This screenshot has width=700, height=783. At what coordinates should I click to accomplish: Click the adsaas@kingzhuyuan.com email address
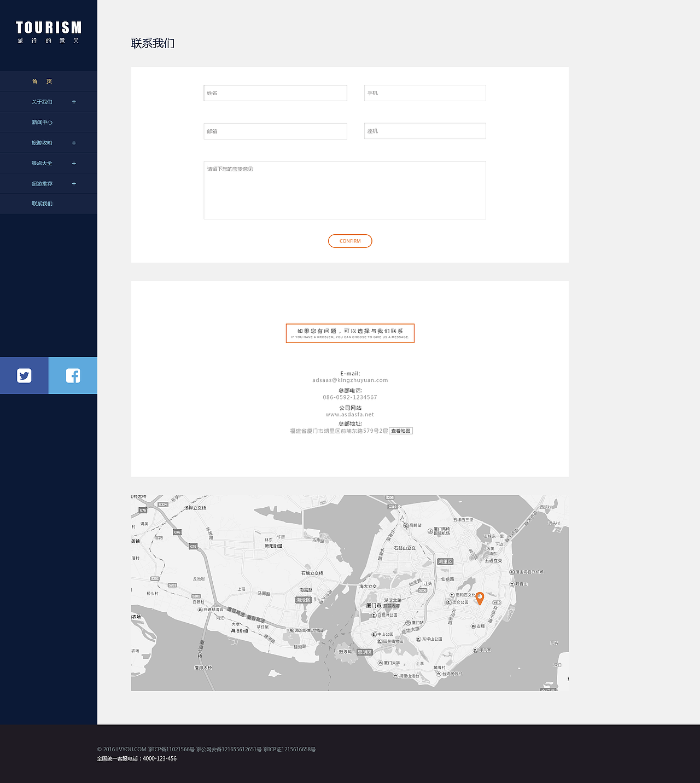pos(350,380)
